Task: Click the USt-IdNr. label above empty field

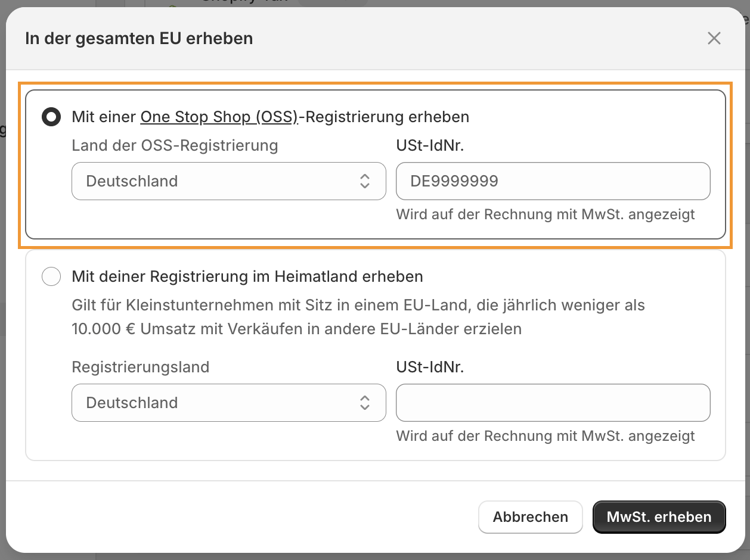Action: (x=430, y=367)
